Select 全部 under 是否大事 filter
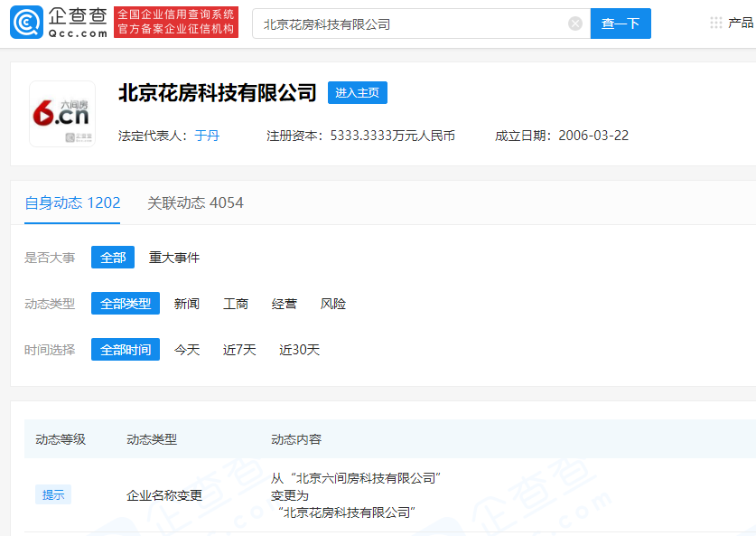 point(112,257)
